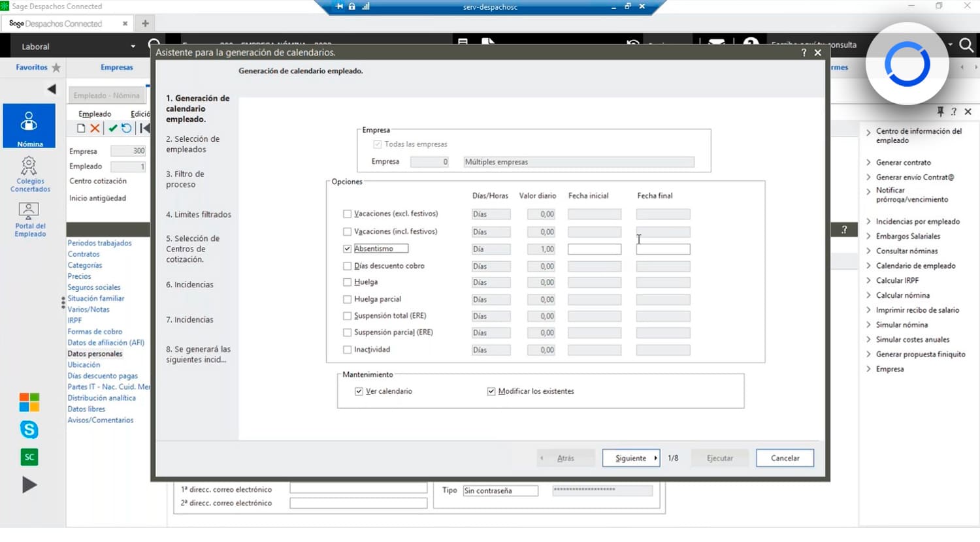
Task: Click the pin icon on the right panel
Action: coord(941,112)
